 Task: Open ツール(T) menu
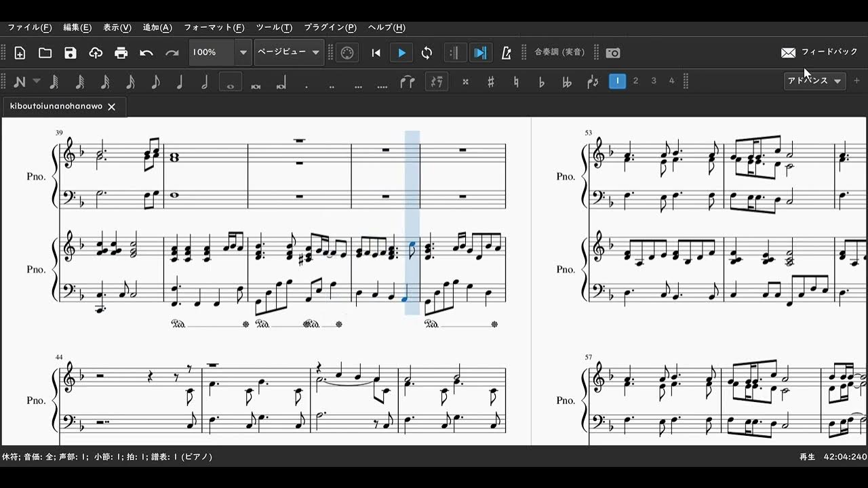click(x=274, y=28)
